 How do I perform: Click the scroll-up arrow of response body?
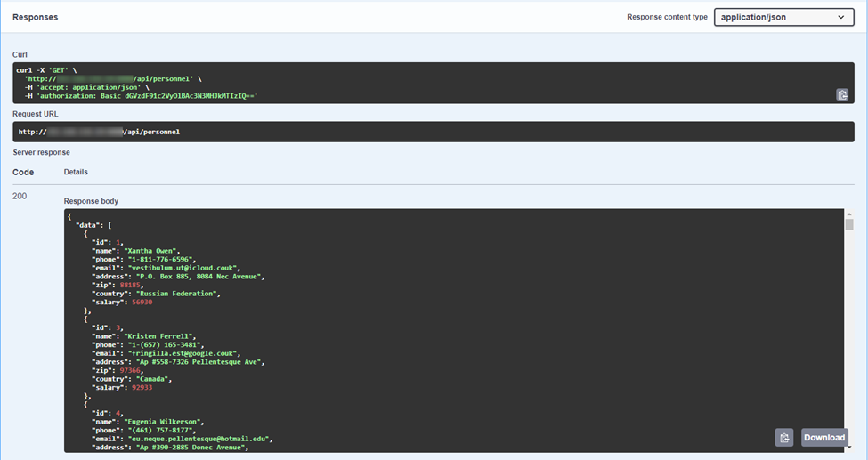pos(849,214)
